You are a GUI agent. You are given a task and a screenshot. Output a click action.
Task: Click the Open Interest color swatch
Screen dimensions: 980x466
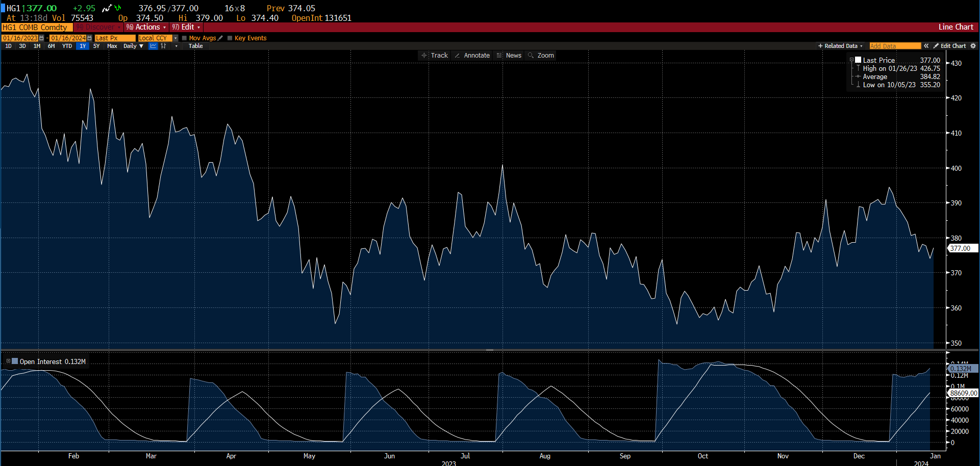[x=15, y=361]
